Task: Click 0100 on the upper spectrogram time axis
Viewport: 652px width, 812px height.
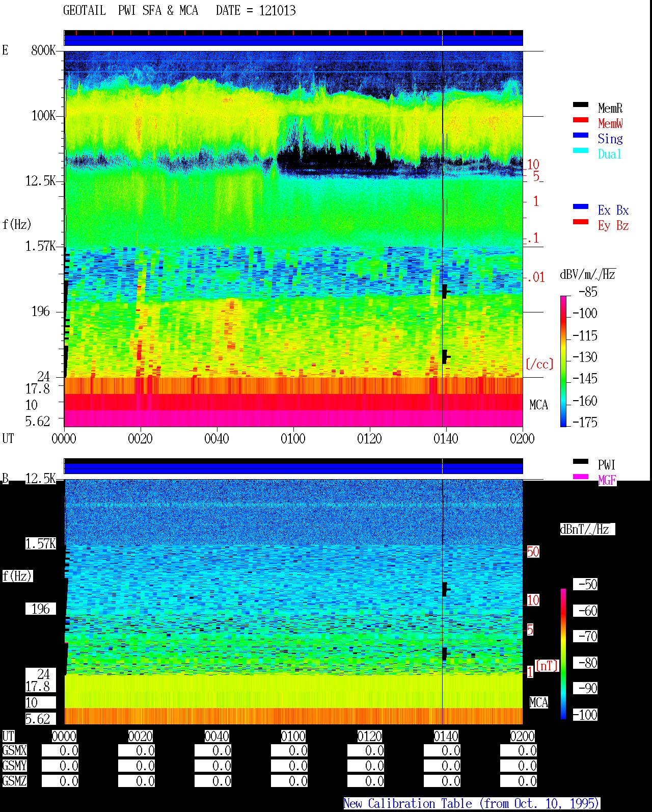Action: coord(293,438)
